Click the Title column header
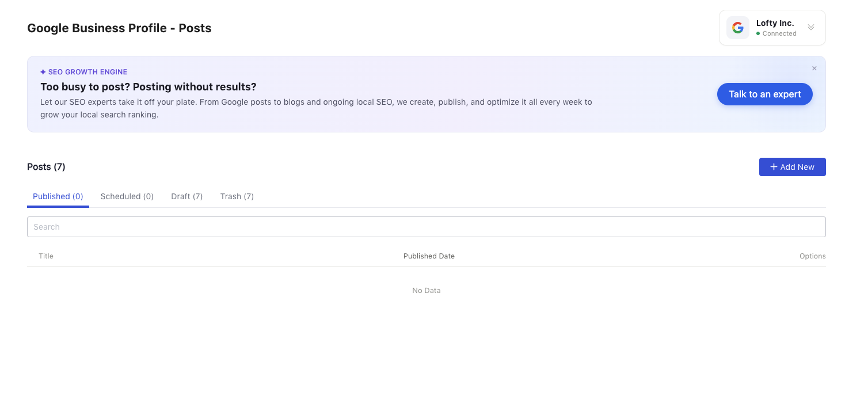This screenshot has height=403, width=868. (x=46, y=256)
